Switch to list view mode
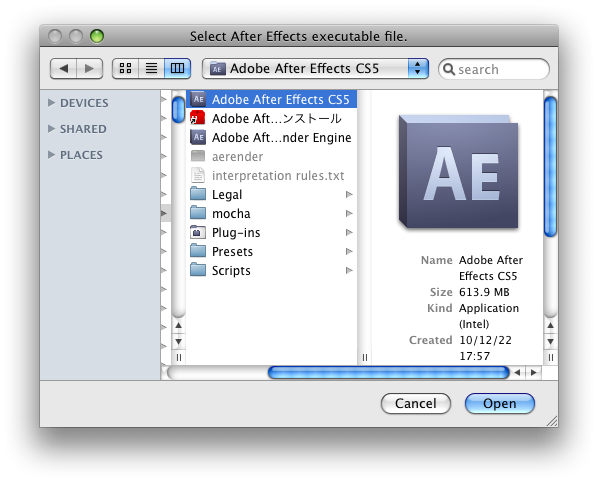 [151, 69]
